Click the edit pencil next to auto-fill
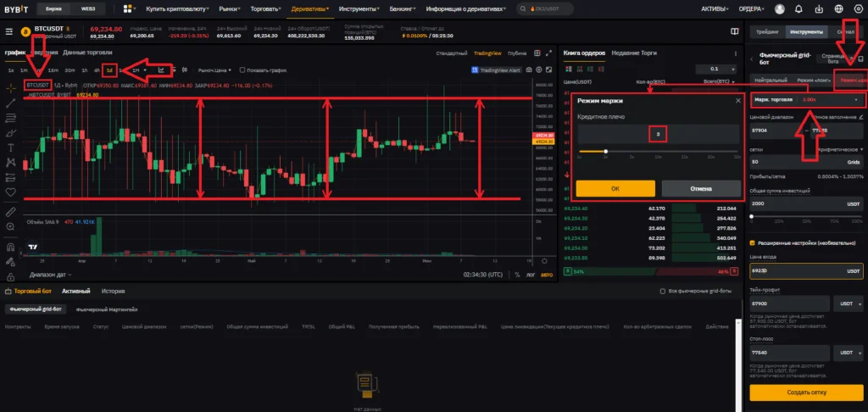The width and height of the screenshot is (868, 412). 861,117
